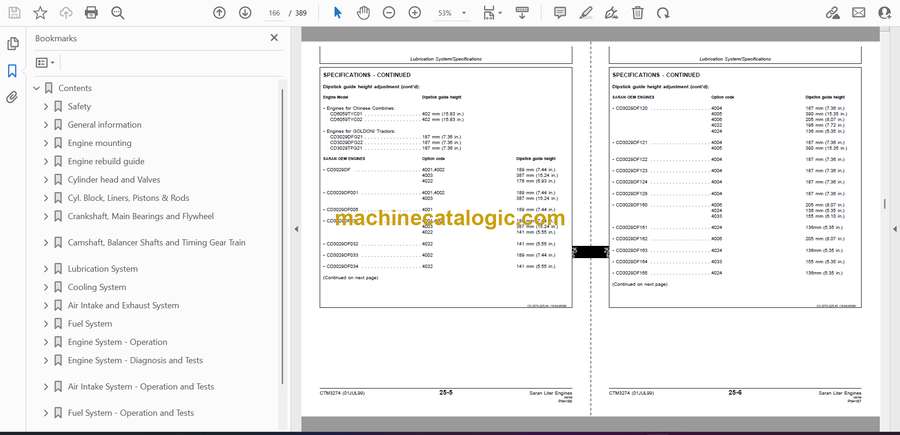The width and height of the screenshot is (900, 435).
Task: Open the Contents bookmark
Action: [75, 88]
